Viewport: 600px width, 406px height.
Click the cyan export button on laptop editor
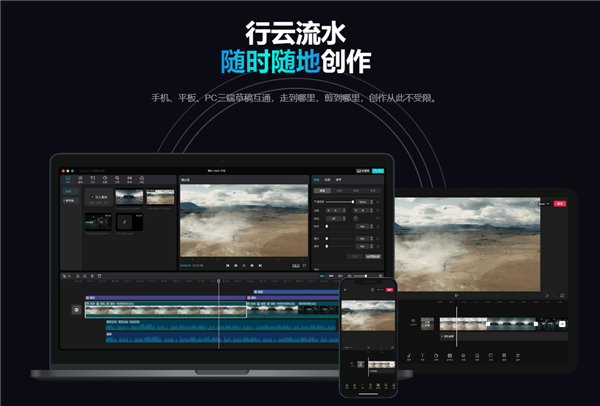pos(377,172)
